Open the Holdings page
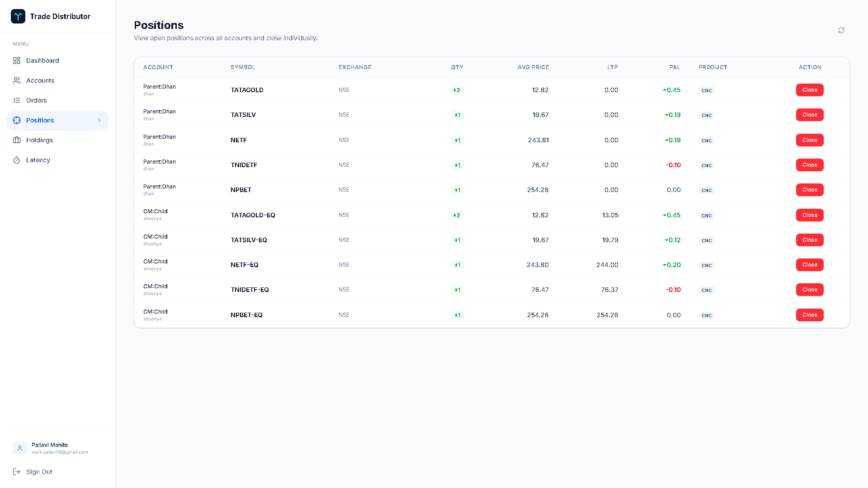This screenshot has width=868, height=488. point(39,140)
